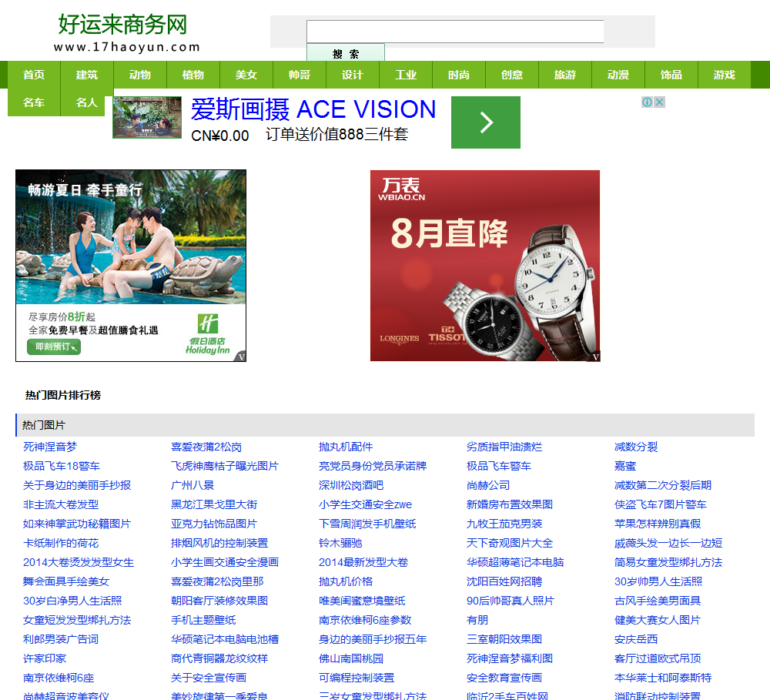Open the 帅哥 nav menu item
The width and height of the screenshot is (770, 700).
[x=300, y=75]
